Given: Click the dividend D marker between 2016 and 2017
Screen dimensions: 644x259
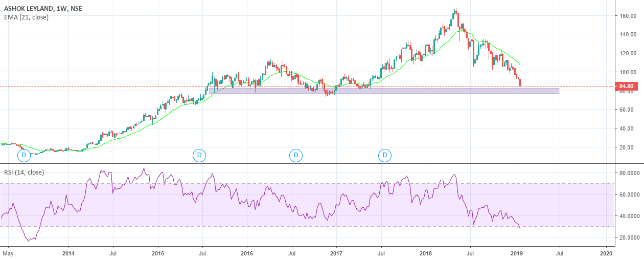Looking at the screenshot, I should click(295, 155).
